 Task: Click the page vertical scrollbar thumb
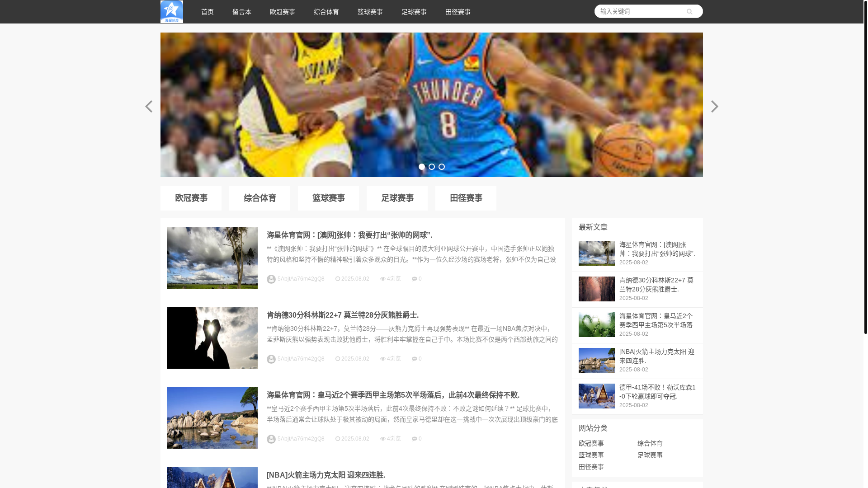click(x=865, y=167)
